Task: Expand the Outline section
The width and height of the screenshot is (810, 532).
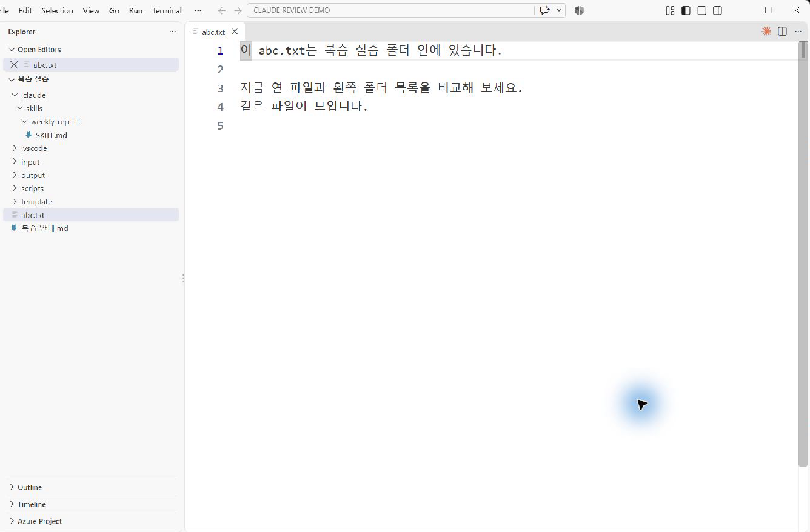Action: [x=12, y=487]
